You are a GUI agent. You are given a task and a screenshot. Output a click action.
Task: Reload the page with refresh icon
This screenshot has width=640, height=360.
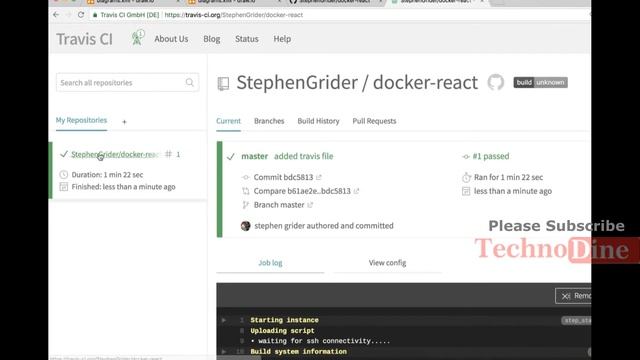point(81,15)
